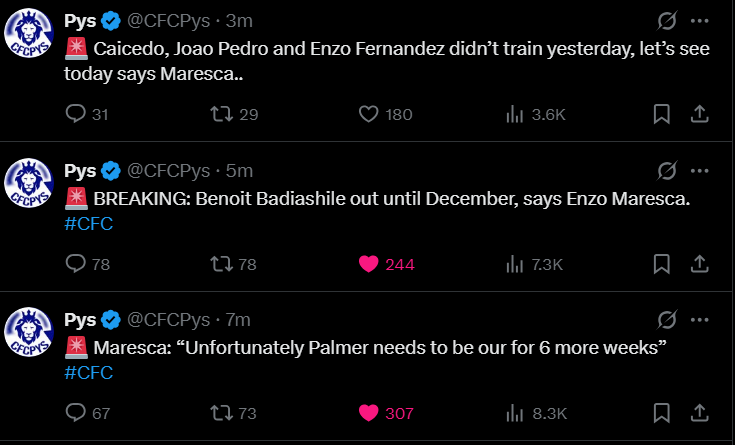The height and width of the screenshot is (445, 735).
Task: Open 5m timestamp on Badiashile tweet
Action: click(x=239, y=170)
